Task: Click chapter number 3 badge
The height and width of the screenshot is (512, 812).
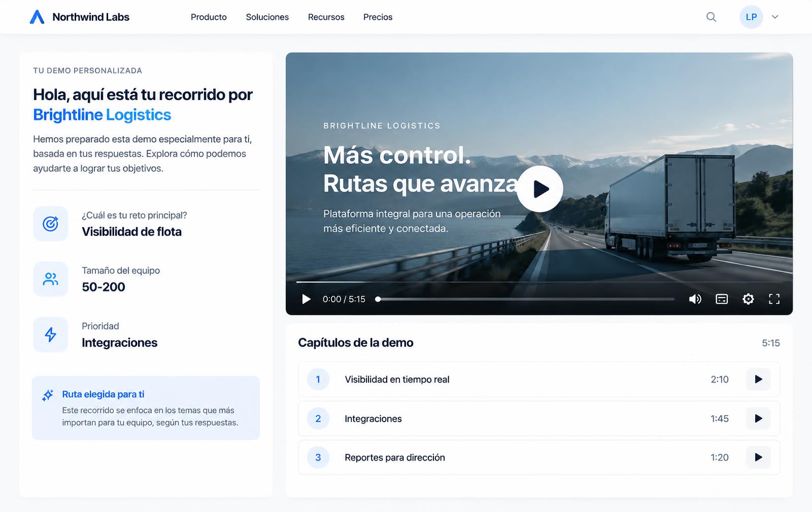Action: 318,457
